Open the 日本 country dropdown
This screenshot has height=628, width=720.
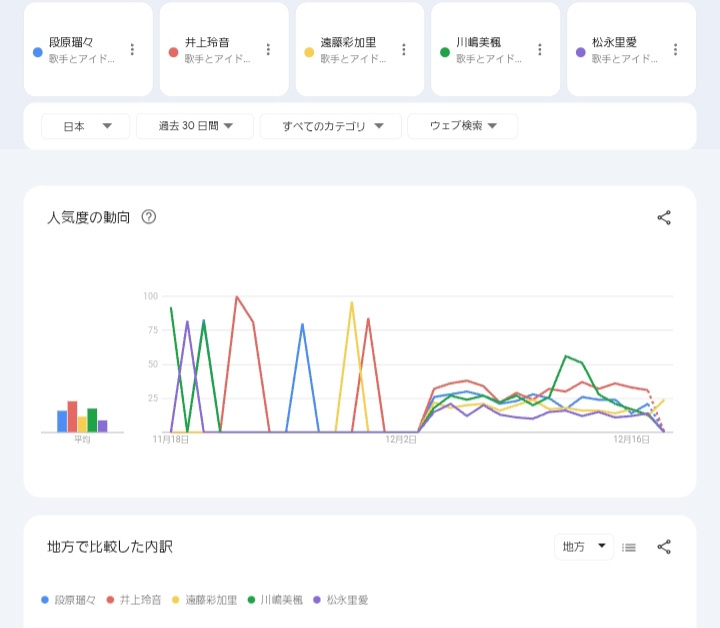[85, 126]
